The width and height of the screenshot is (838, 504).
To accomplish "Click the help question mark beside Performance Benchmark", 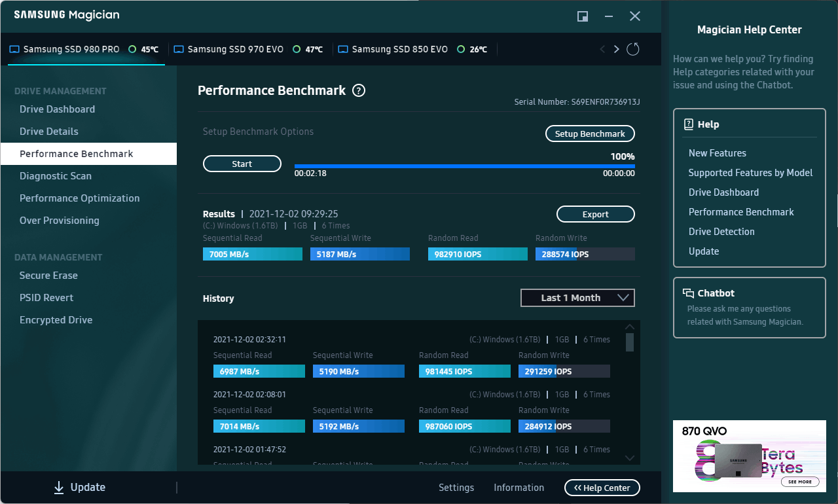I will point(359,91).
